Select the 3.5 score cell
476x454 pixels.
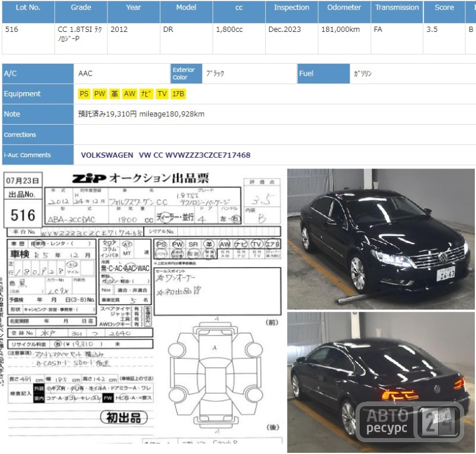444,38
